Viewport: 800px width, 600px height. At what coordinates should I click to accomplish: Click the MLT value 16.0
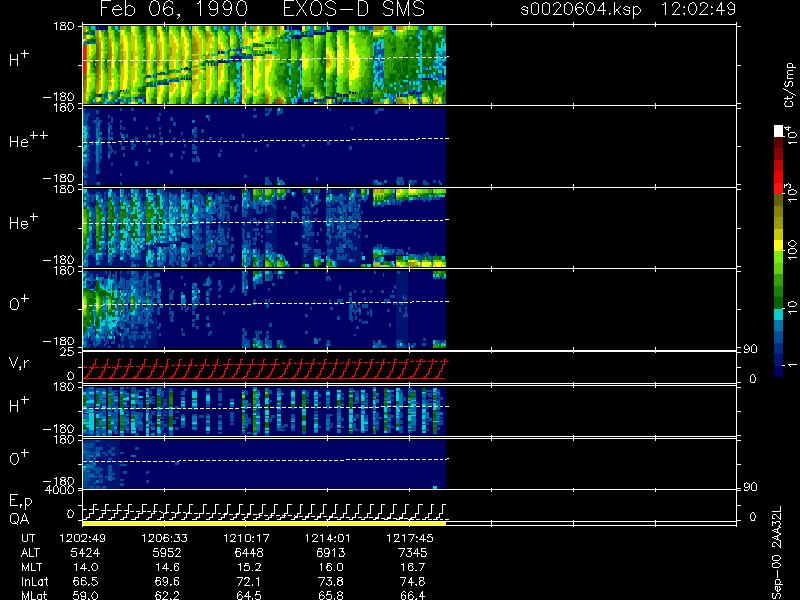pyautogui.click(x=331, y=567)
